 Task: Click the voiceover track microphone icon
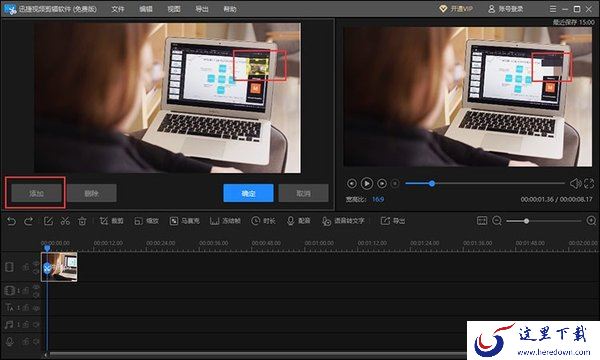tap(10, 341)
